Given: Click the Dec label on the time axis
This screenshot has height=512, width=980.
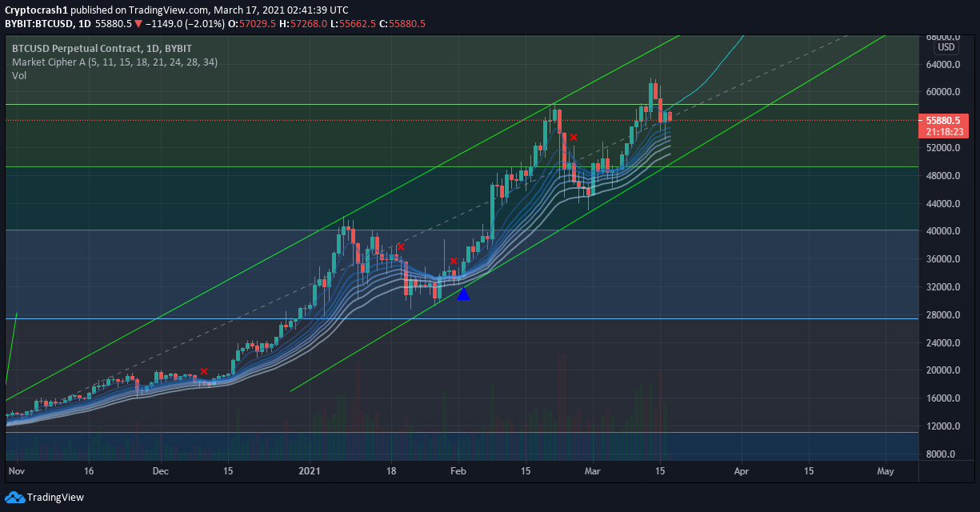Looking at the screenshot, I should 161,472.
